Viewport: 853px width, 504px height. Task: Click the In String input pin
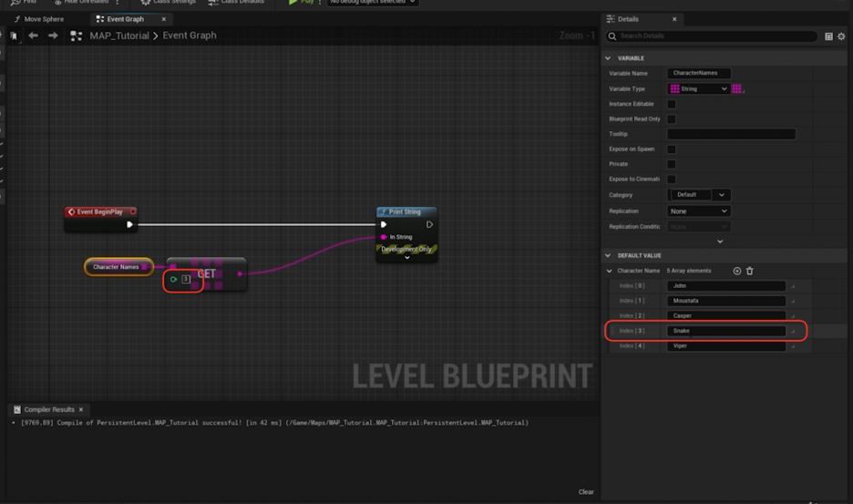[x=384, y=237]
